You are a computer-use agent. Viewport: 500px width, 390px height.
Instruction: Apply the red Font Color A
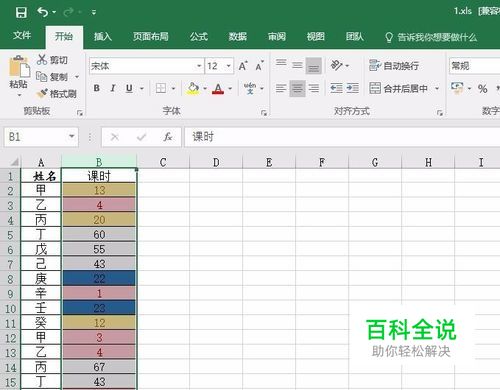pos(218,88)
